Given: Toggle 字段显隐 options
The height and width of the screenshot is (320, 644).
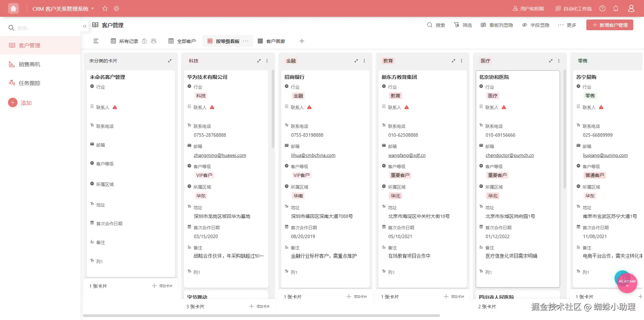Looking at the screenshot, I should click(x=536, y=25).
